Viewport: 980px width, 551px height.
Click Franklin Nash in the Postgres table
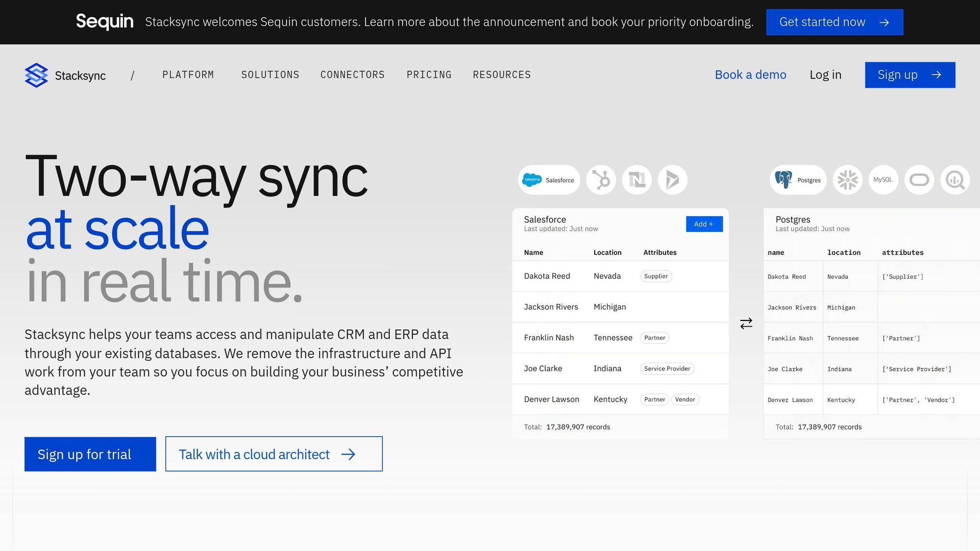(790, 339)
